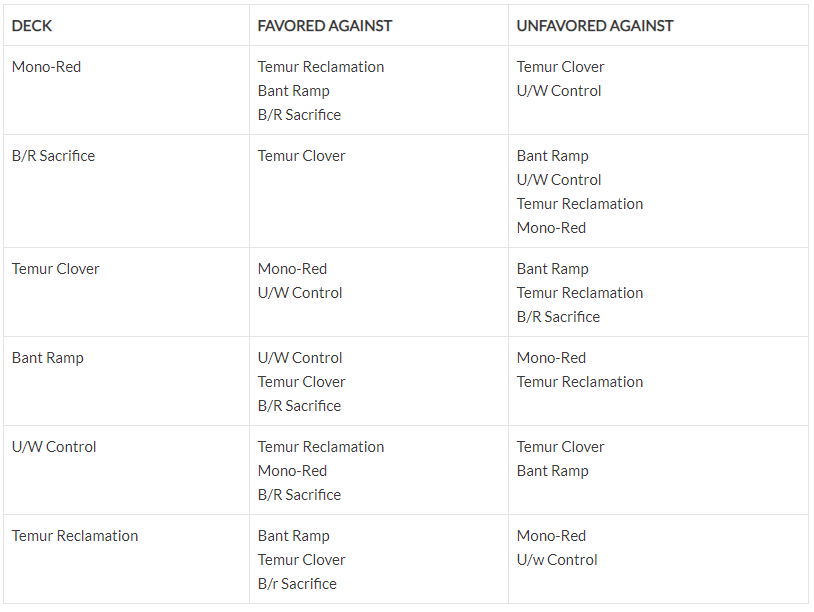Click U/W Control in Temur Clover's favored list
This screenshot has height=612, width=814.
300,293
